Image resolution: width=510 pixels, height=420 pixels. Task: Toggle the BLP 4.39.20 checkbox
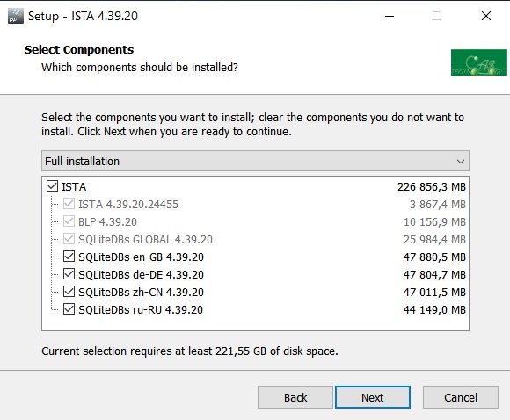tap(69, 221)
